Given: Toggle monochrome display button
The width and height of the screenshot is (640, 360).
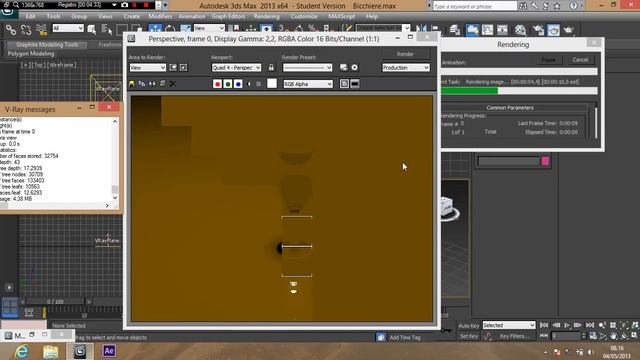Looking at the screenshot, I should click(x=258, y=84).
